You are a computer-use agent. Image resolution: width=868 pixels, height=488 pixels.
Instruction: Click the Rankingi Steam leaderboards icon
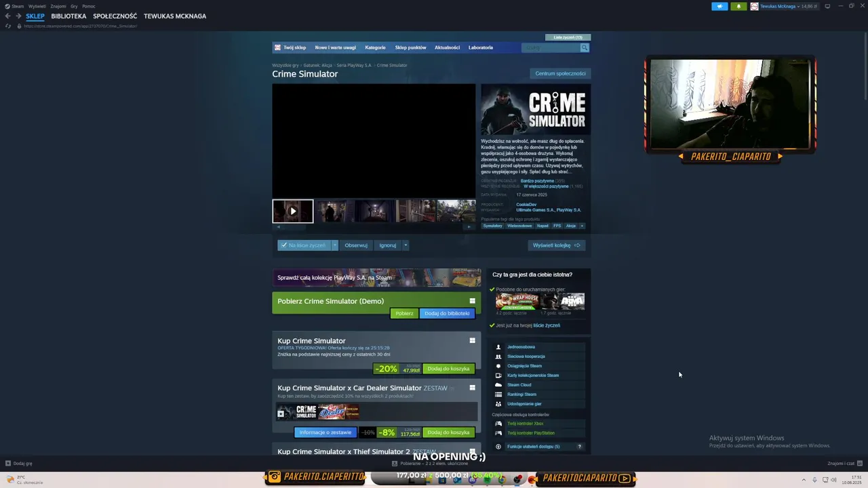point(498,394)
